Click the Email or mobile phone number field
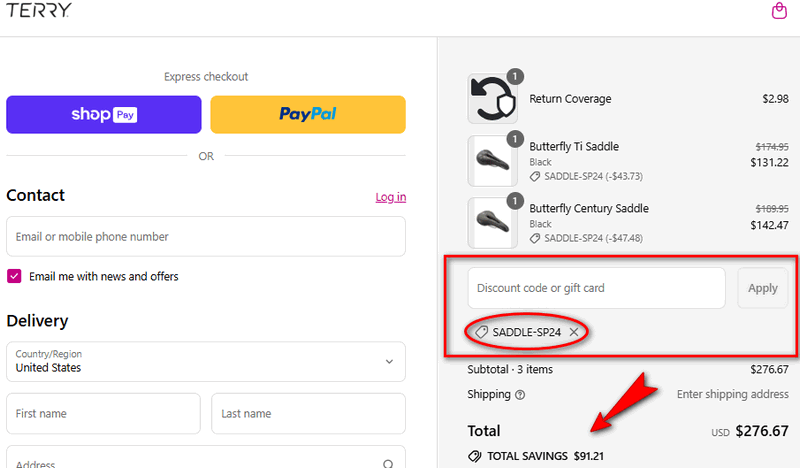Screen dimensions: 800x468 [205, 237]
